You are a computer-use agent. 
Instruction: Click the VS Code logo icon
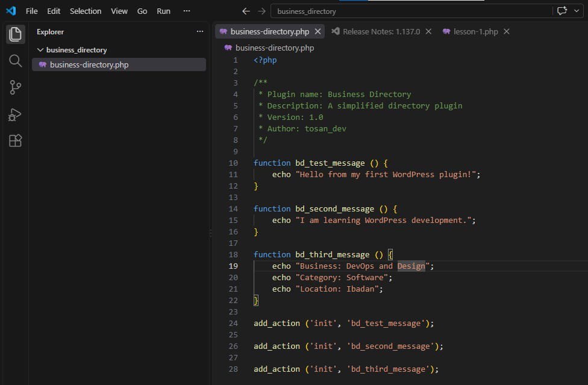click(11, 11)
